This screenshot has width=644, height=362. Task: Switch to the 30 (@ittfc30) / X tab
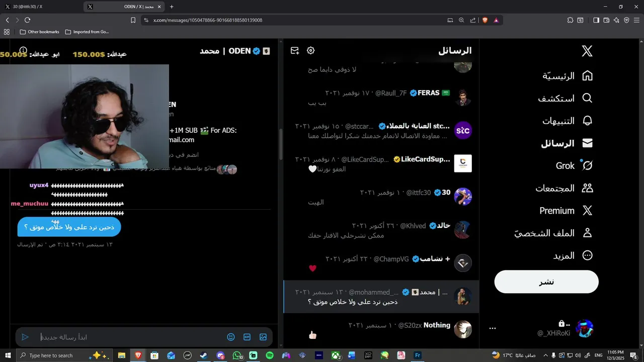coord(40,7)
